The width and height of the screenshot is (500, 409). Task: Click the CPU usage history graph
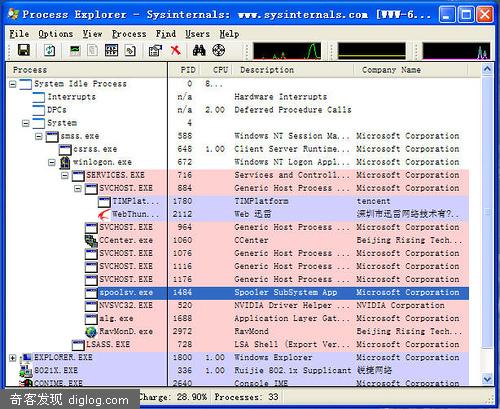coord(287,51)
